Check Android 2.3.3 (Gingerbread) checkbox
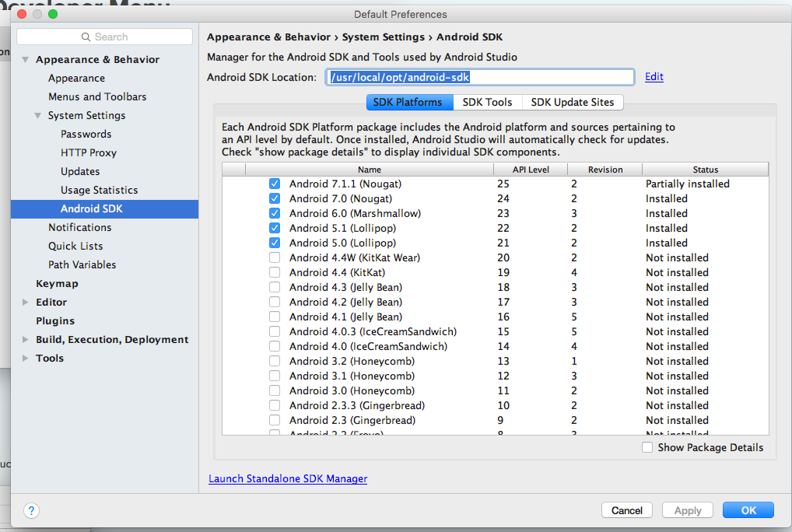The image size is (792, 532). coord(275,405)
